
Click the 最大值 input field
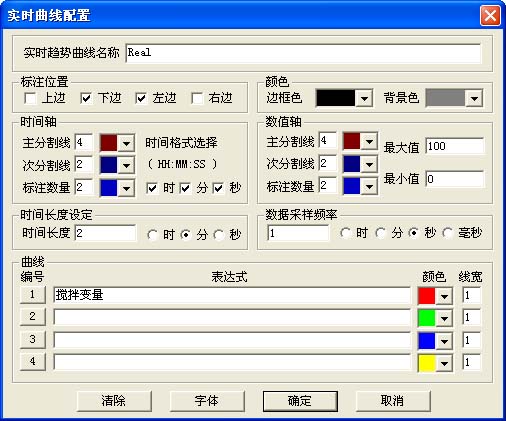click(x=455, y=146)
